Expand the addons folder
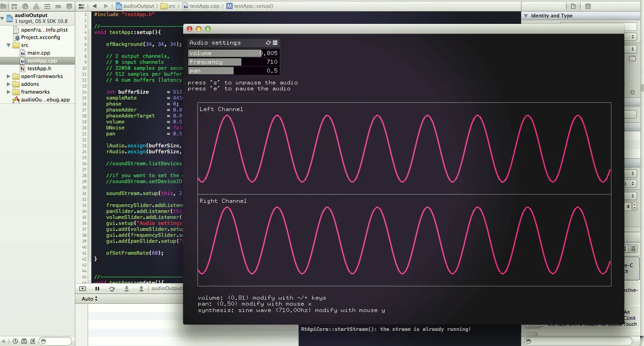The height and width of the screenshot is (346, 644). tap(8, 84)
